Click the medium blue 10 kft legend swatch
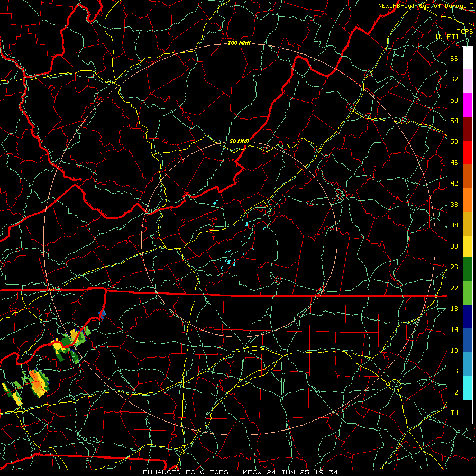Image resolution: width=476 pixels, height=476 pixels. 467,340
